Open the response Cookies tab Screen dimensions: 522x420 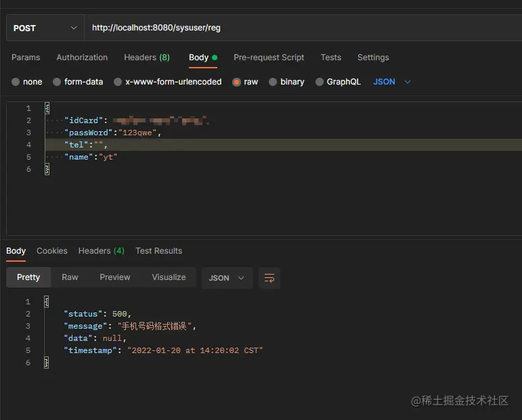pos(52,251)
